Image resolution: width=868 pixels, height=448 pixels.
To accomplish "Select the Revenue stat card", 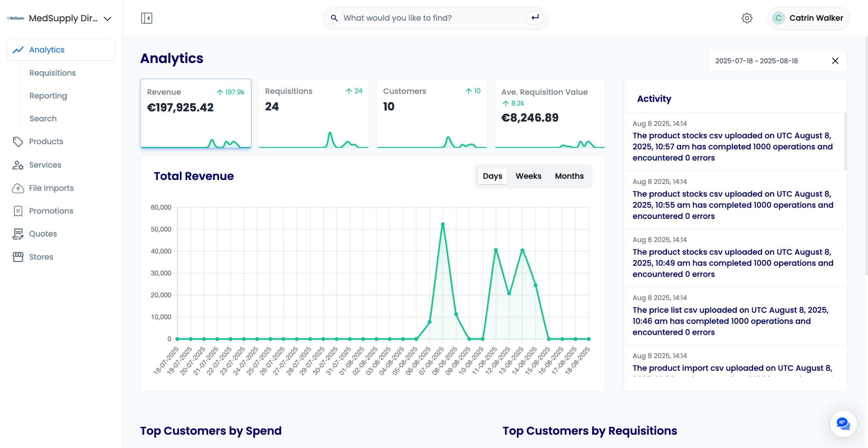I will [x=196, y=114].
